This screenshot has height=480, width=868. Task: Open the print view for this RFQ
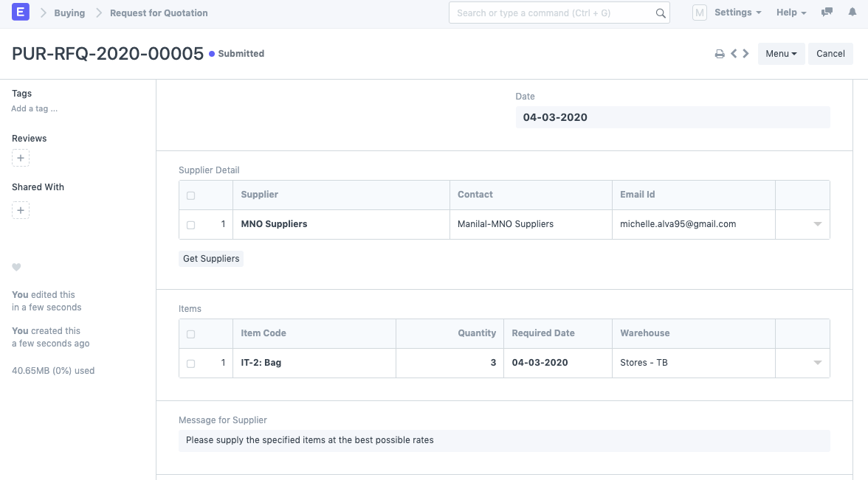point(720,53)
